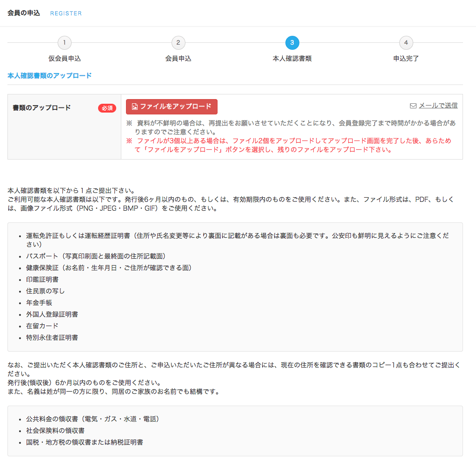The image size is (476, 461).
Task: Click the line starting また、名義は姓が同一の方
Action: point(113,391)
